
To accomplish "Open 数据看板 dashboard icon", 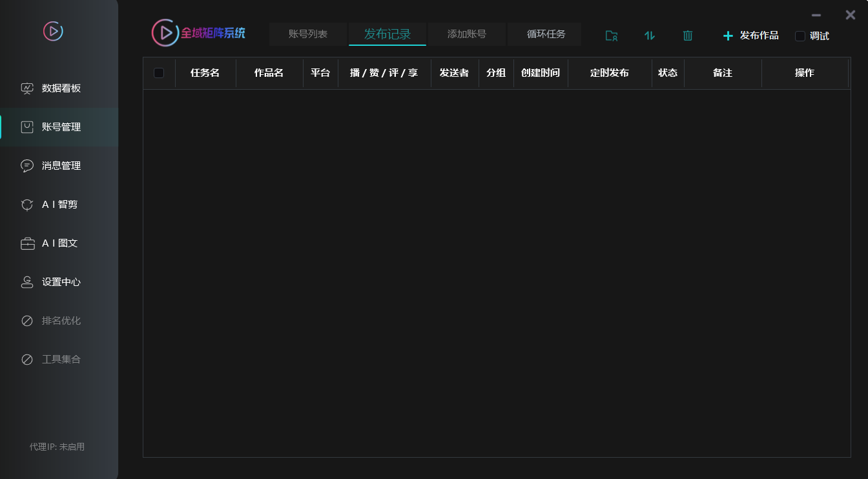I will (27, 88).
